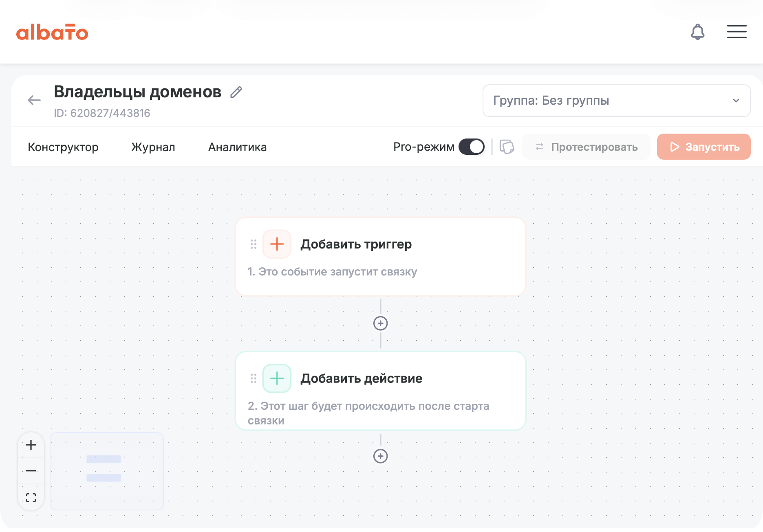Grab the drag handle on trigger card
Viewport: 763px width, 532px height.
tap(254, 244)
